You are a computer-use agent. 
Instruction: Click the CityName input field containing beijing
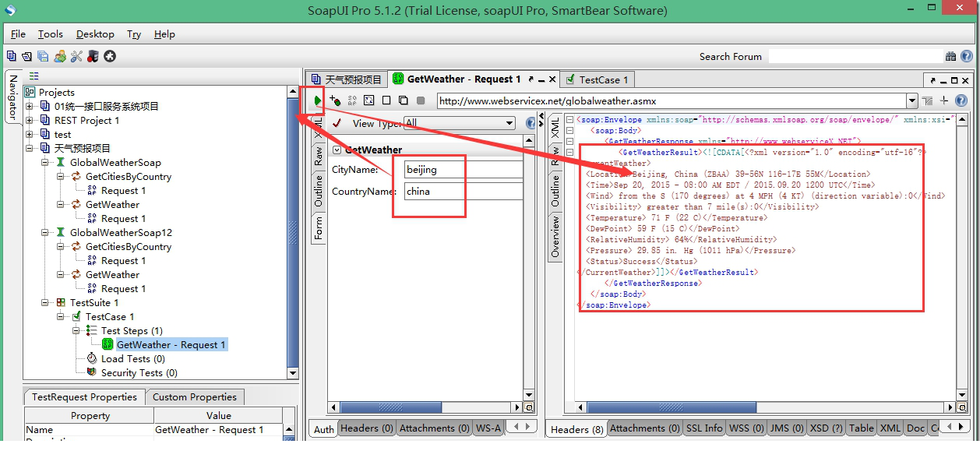point(464,170)
